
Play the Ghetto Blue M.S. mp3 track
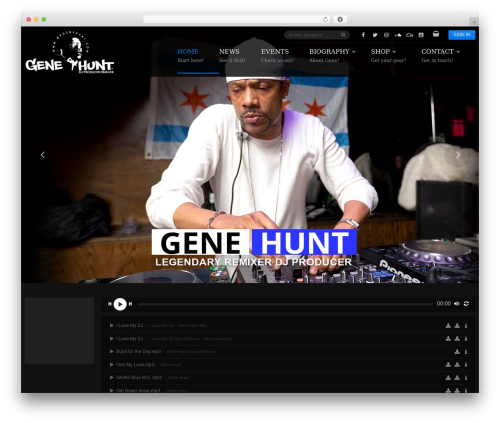tap(112, 377)
